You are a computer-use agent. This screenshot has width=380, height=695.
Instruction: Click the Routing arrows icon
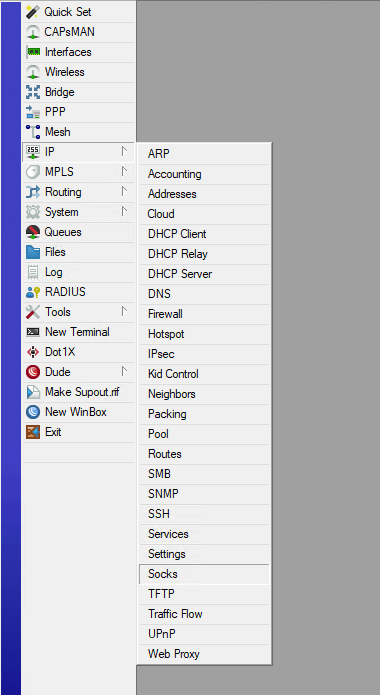[33, 192]
